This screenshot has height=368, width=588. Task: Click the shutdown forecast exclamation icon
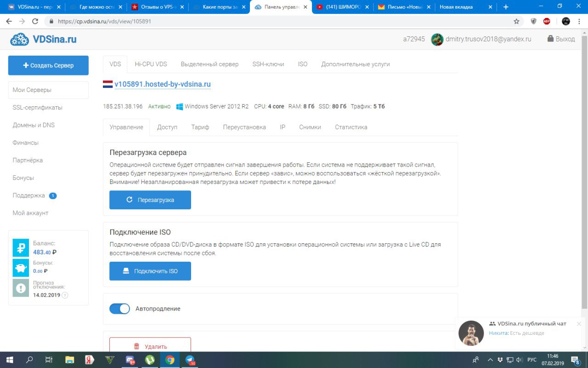[21, 288]
